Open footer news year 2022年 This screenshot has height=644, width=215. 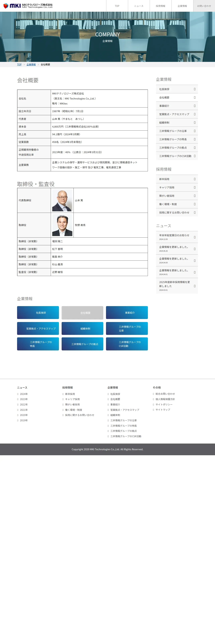coord(24,404)
